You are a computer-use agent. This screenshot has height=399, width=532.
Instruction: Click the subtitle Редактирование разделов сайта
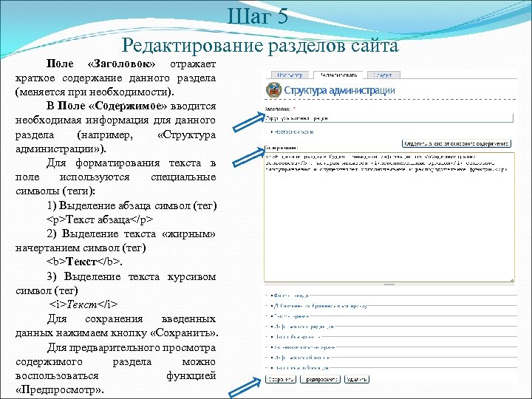tap(260, 45)
